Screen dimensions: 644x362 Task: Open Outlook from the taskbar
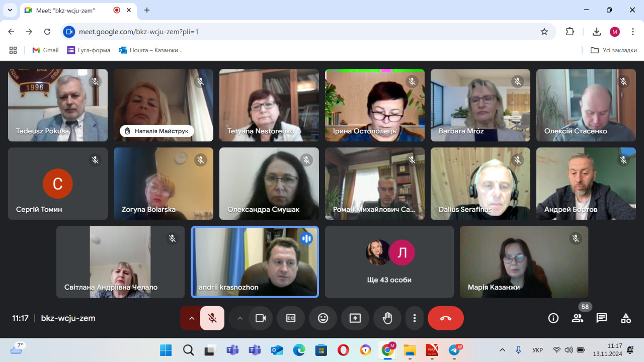coord(277,350)
